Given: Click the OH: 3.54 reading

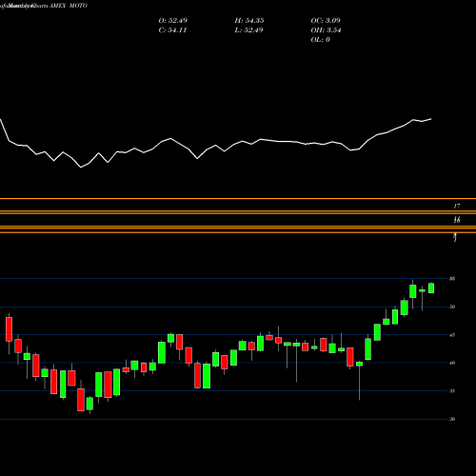Looking at the screenshot, I should (326, 30).
